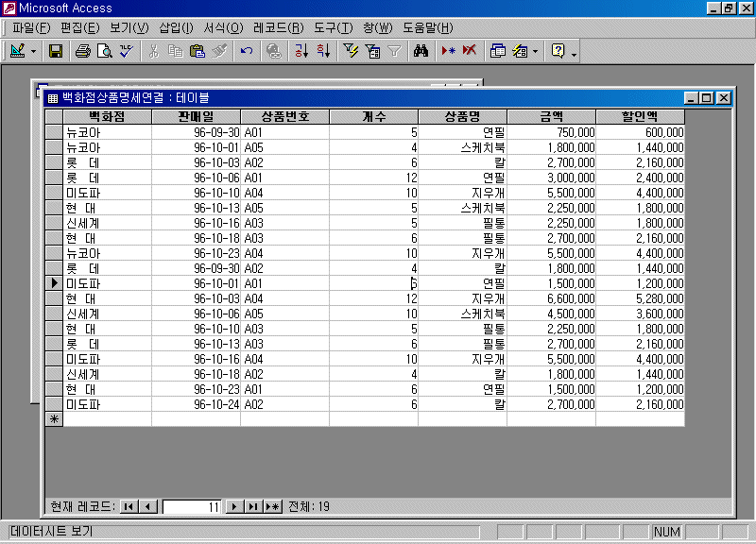This screenshot has height=544, width=756.
Task: Undo the last action with the arrow icon
Action: pos(247,51)
